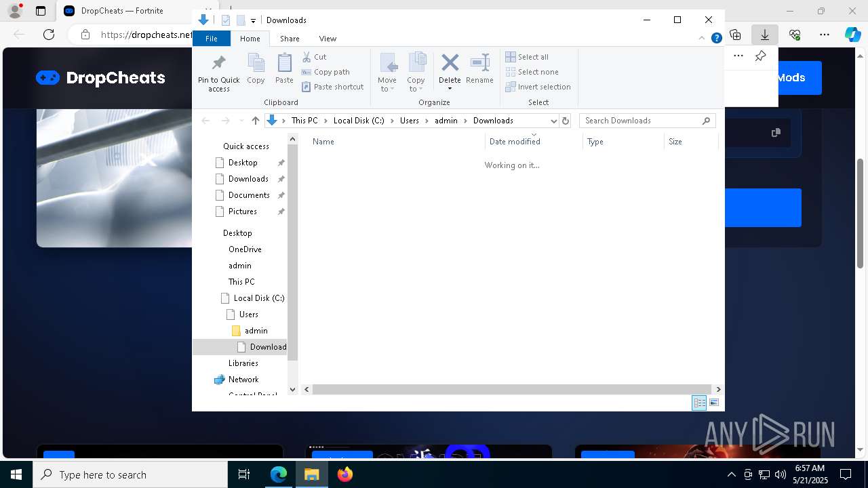Open Firefox from the taskbar

pos(345,474)
